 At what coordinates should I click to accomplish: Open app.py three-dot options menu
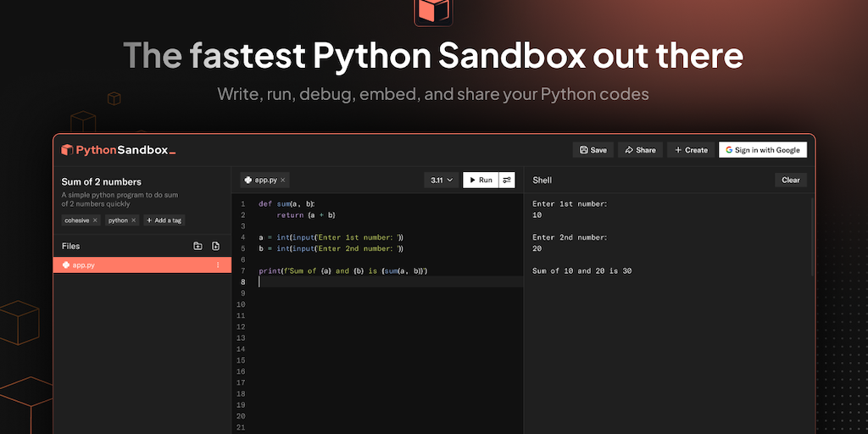[x=217, y=265]
